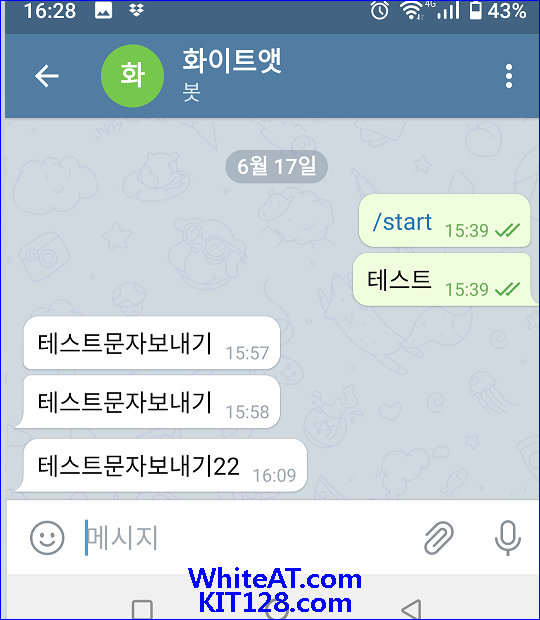
Task: Select the 테스트 sent message bubble
Action: (x=445, y=280)
